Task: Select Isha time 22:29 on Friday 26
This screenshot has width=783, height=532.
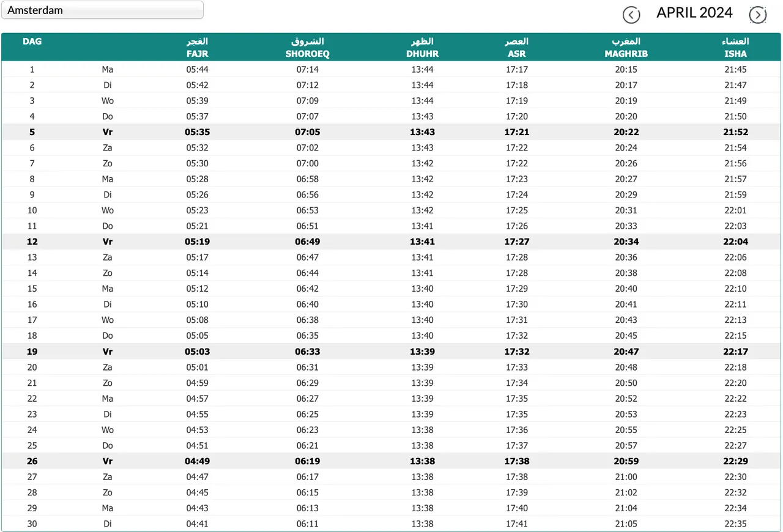Action: 736,461
